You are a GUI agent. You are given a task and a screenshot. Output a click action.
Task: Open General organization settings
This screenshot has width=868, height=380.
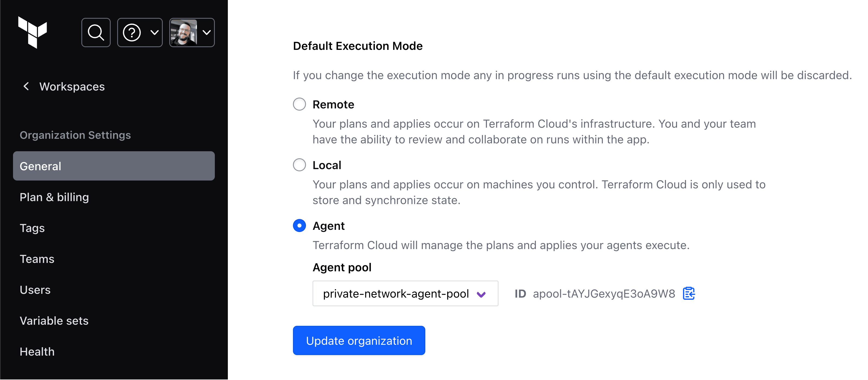[114, 166]
